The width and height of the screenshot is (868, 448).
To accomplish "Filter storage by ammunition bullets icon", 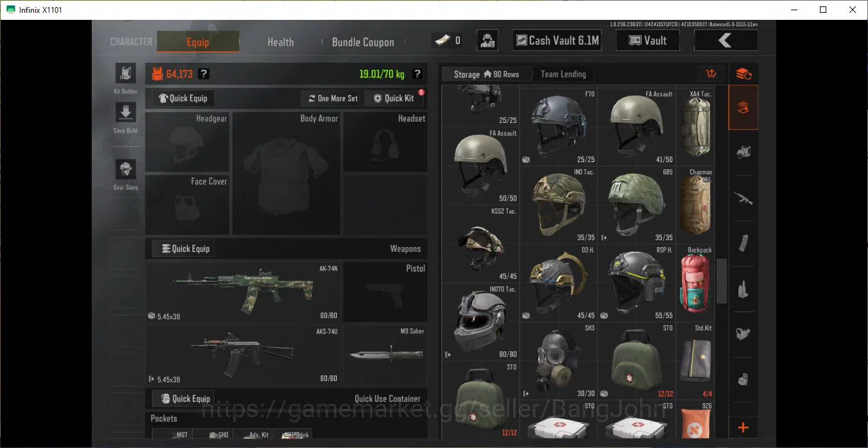I will click(x=744, y=289).
